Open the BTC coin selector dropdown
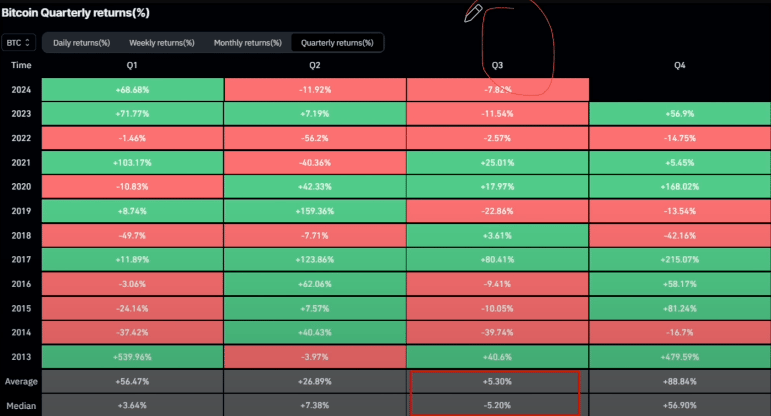 (x=18, y=43)
